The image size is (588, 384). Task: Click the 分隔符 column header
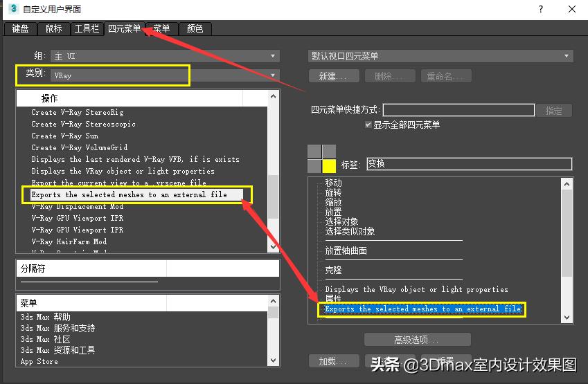(x=91, y=268)
